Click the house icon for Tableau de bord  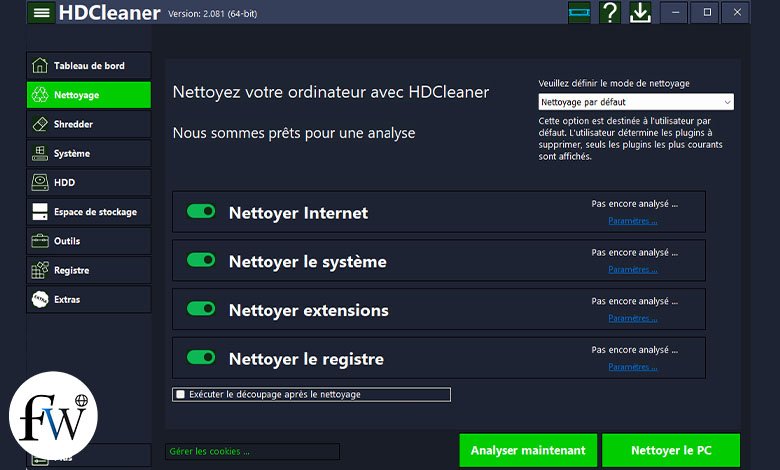(x=40, y=66)
